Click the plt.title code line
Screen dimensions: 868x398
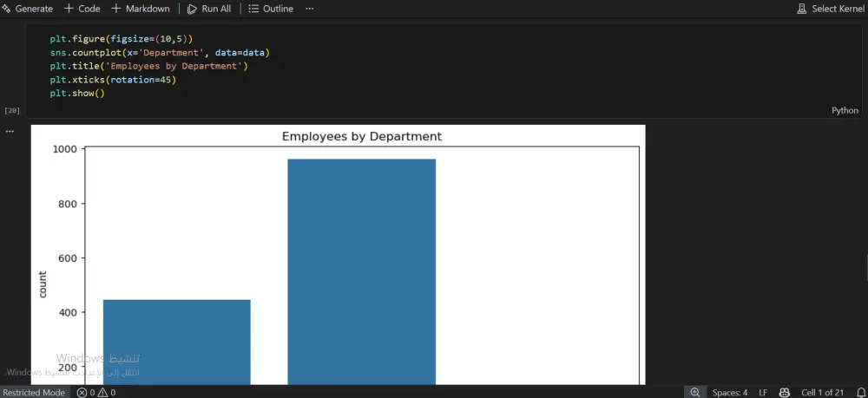tap(148, 66)
